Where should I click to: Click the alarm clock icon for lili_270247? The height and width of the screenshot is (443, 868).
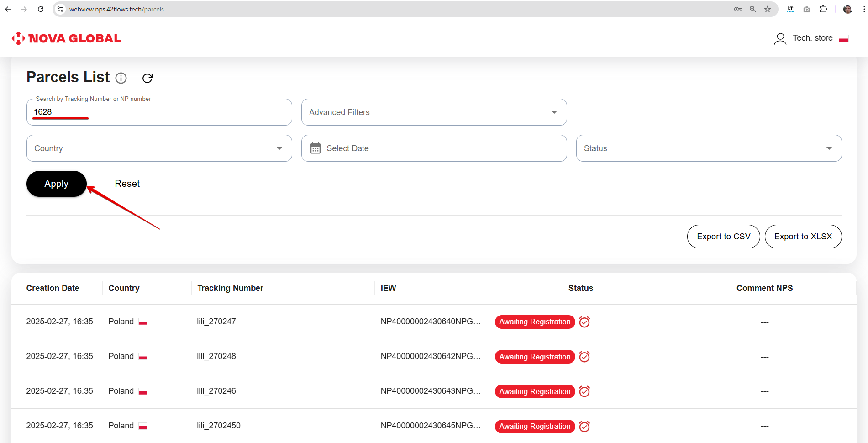point(584,322)
